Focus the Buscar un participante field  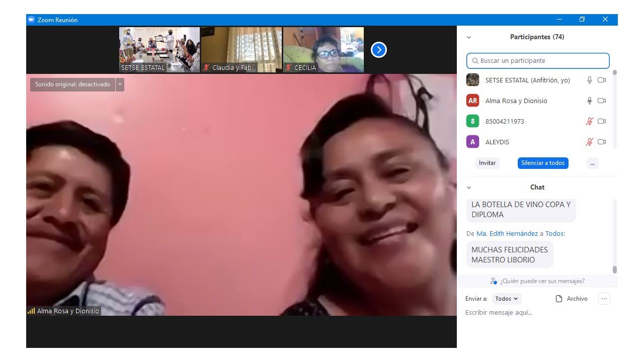(538, 61)
